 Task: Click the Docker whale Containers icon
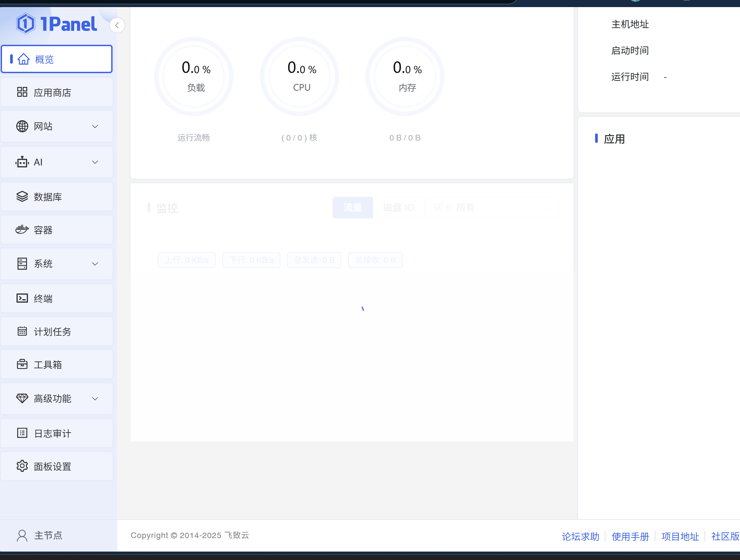click(22, 230)
